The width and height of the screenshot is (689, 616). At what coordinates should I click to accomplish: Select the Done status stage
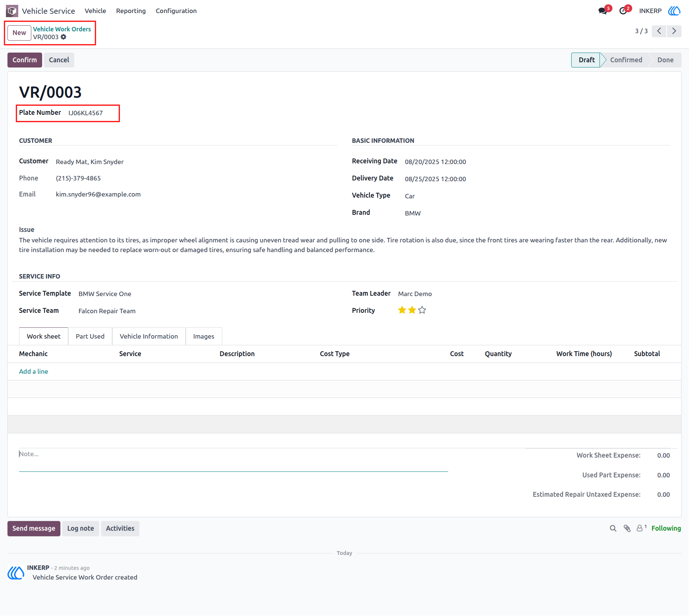[x=665, y=60]
